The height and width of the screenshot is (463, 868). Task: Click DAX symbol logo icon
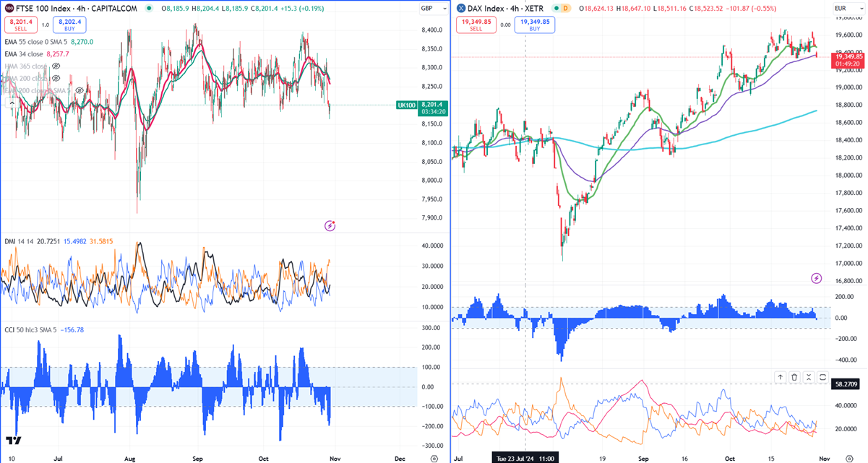click(x=461, y=8)
